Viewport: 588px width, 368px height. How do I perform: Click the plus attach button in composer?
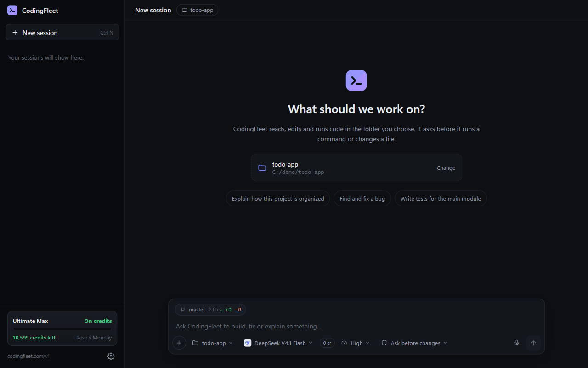179,343
